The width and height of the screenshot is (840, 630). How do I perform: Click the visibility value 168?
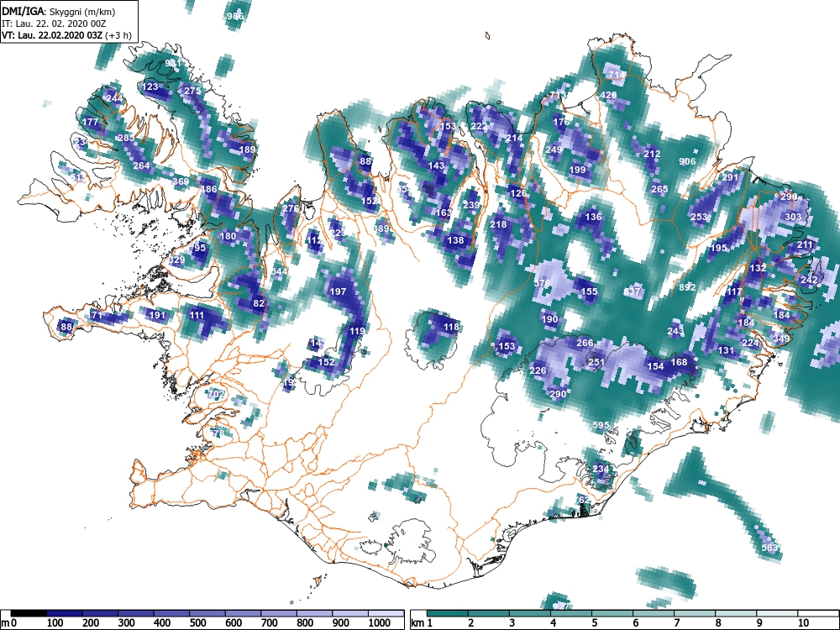(680, 362)
